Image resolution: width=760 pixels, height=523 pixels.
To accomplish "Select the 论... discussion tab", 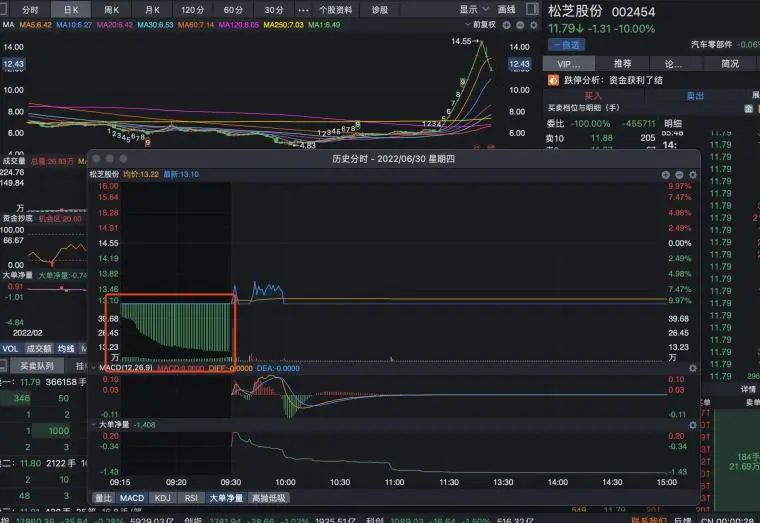I will coord(673,63).
